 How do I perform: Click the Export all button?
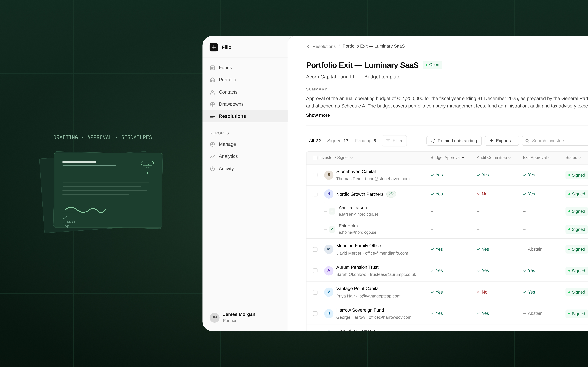pos(502,141)
